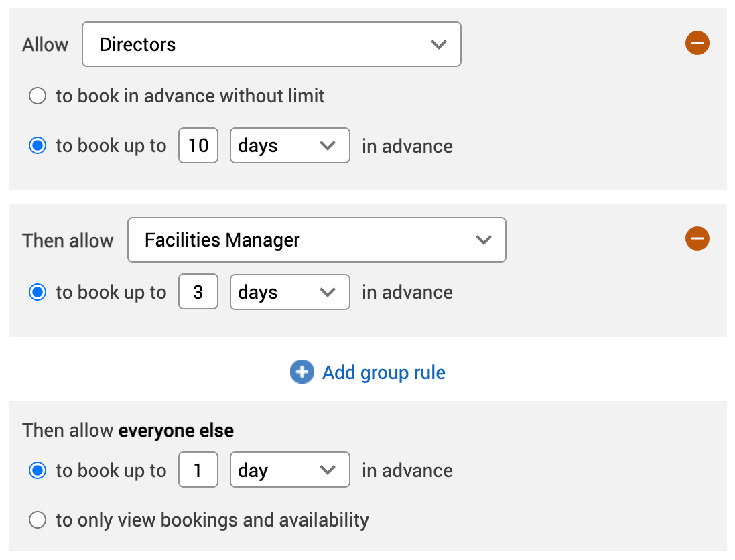
Task: Click the chevron on the Facilities Manager dropdown
Action: tap(484, 240)
